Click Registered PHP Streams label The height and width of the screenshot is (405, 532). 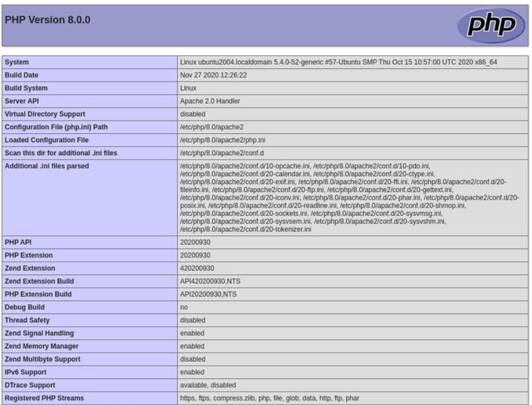44,398
